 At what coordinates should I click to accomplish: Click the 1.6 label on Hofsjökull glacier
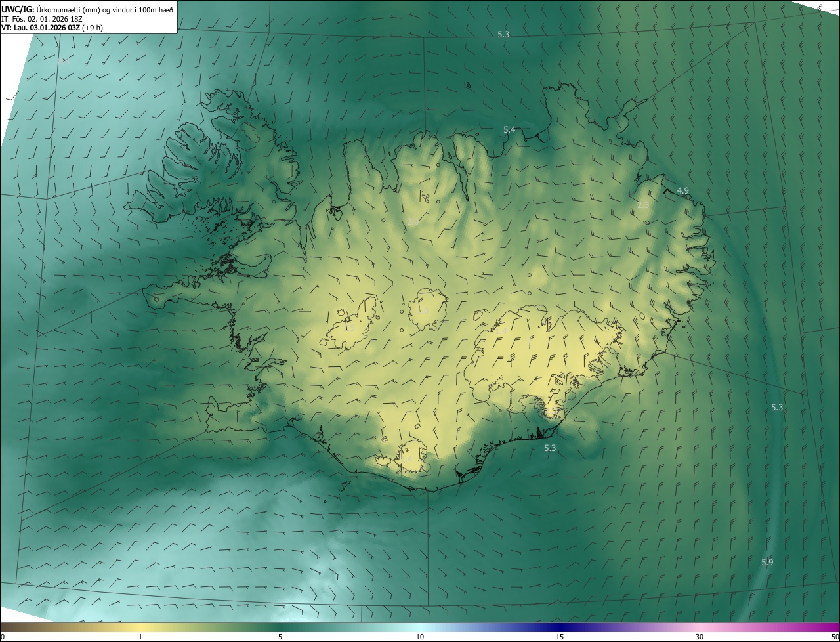[x=423, y=311]
